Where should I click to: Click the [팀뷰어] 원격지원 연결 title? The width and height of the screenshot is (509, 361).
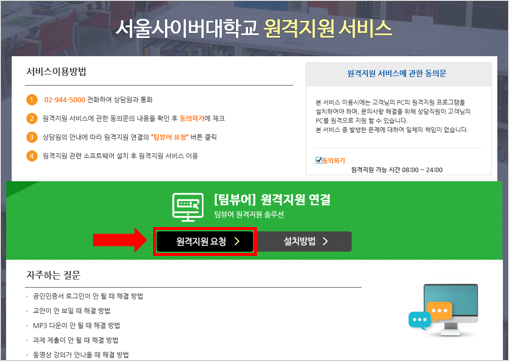[x=272, y=199]
